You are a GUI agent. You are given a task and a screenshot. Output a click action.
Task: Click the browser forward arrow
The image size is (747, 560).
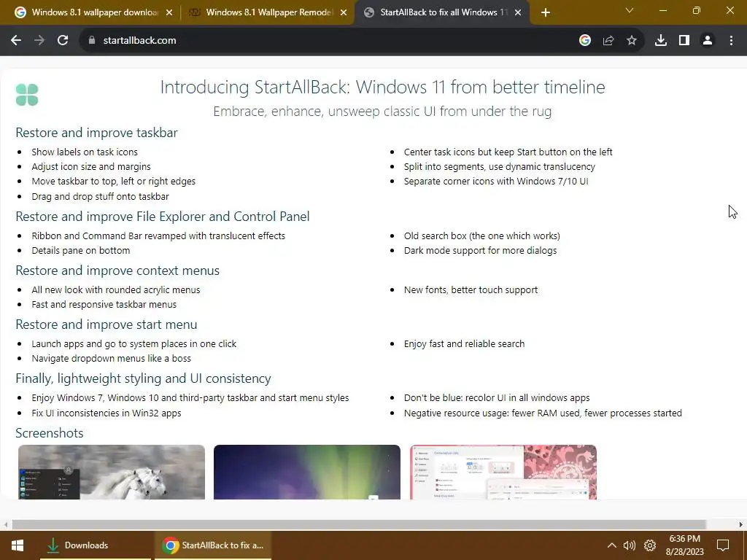[x=39, y=41]
